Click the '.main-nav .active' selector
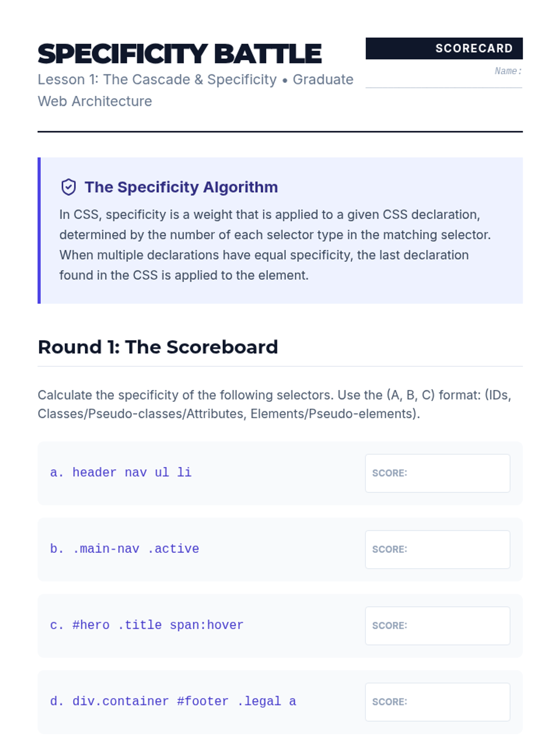Viewport: 560px width, 747px height. [x=135, y=549]
